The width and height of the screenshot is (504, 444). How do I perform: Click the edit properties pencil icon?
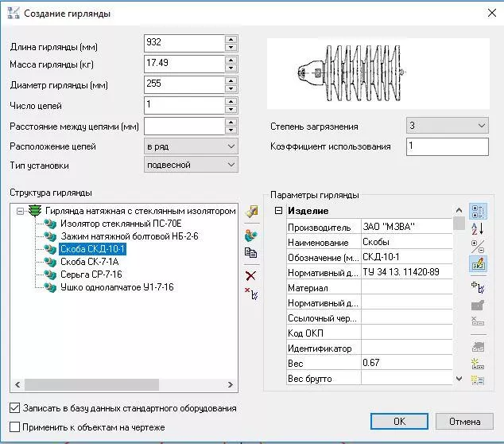(x=477, y=263)
